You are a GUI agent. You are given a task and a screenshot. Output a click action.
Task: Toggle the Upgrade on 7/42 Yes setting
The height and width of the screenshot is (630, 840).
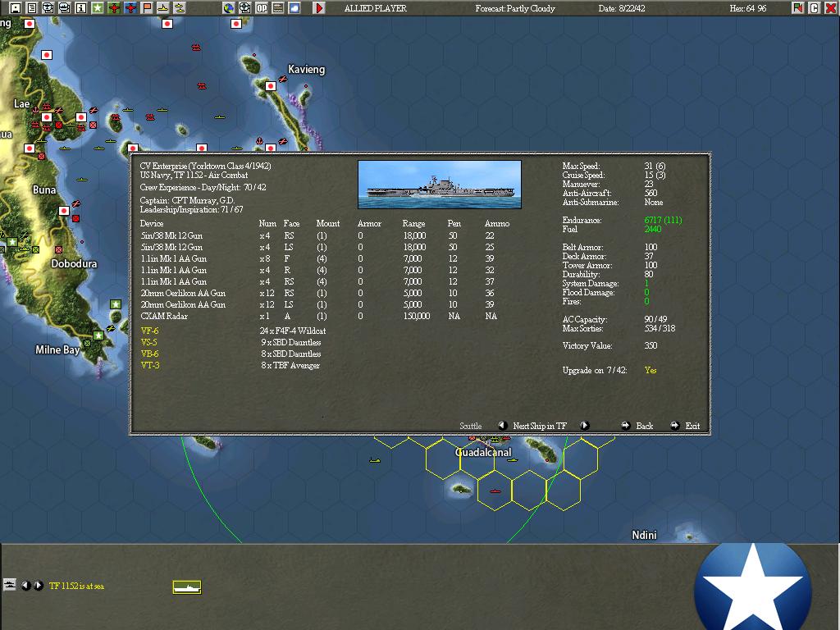(651, 370)
